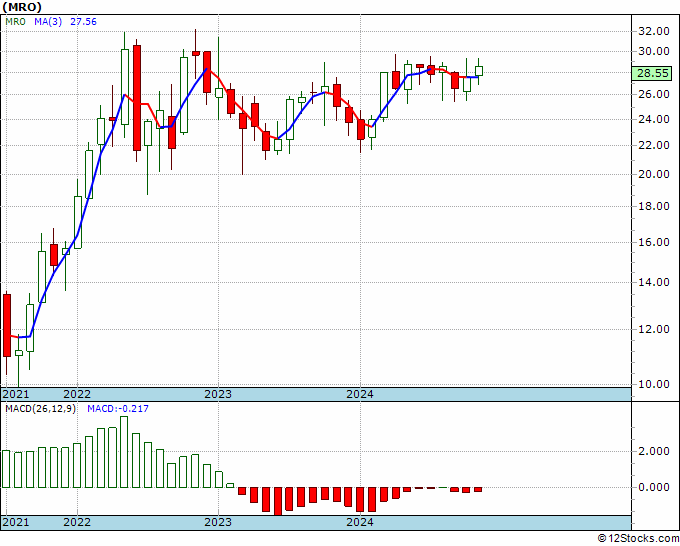The width and height of the screenshot is (680, 546).
Task: Click the lowest red MACD histogram bar
Action: [278, 502]
